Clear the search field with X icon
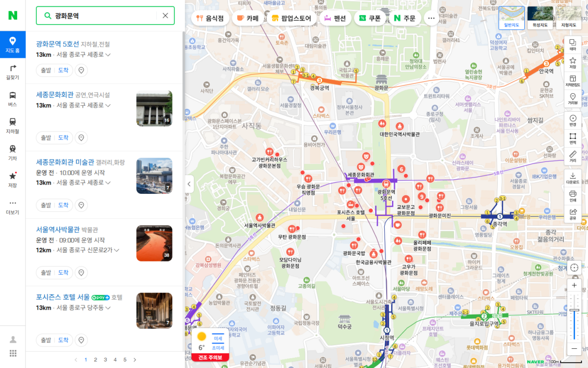588x368 pixels. click(165, 16)
